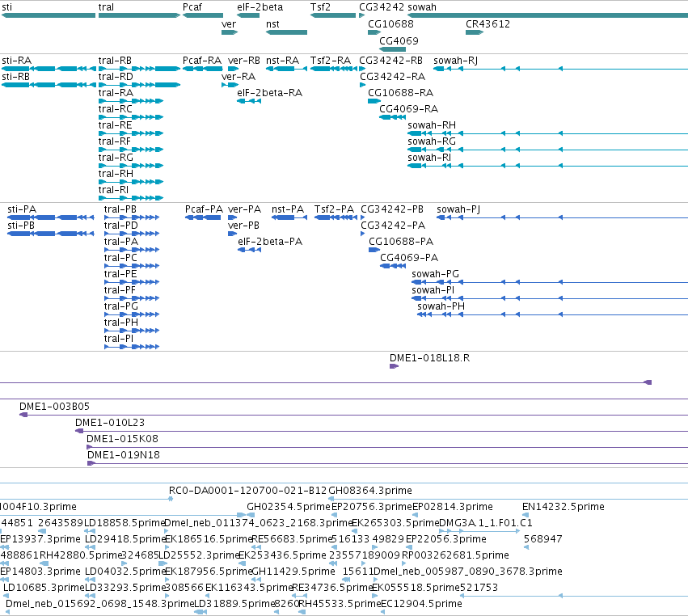The width and height of the screenshot is (688, 616).
Task: Click tral-RC transcript label
Action: pos(116,109)
